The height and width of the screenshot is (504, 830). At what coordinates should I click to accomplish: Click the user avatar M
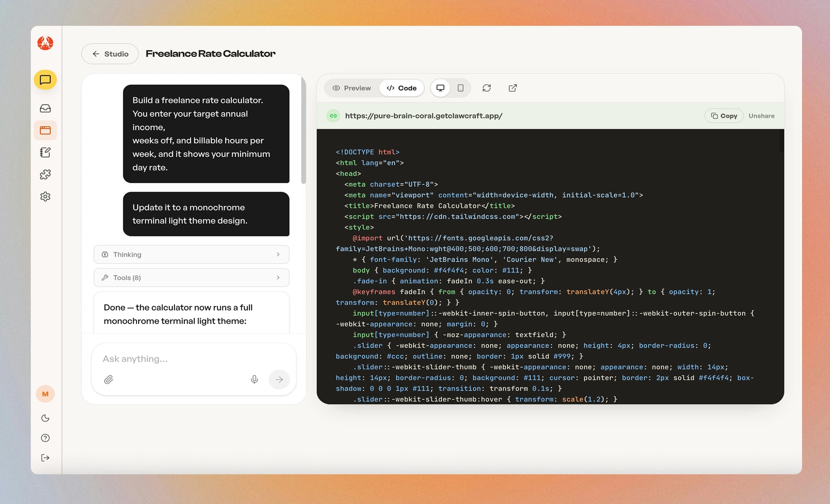(x=45, y=394)
